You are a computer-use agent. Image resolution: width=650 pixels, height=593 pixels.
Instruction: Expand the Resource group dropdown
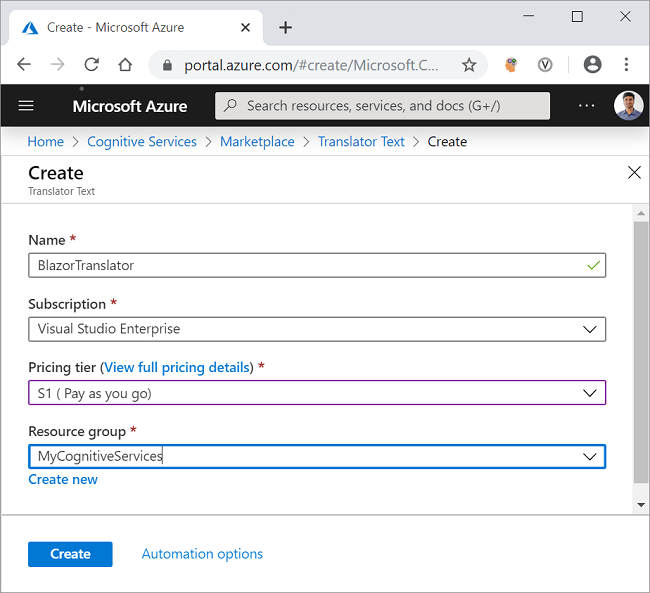[589, 457]
